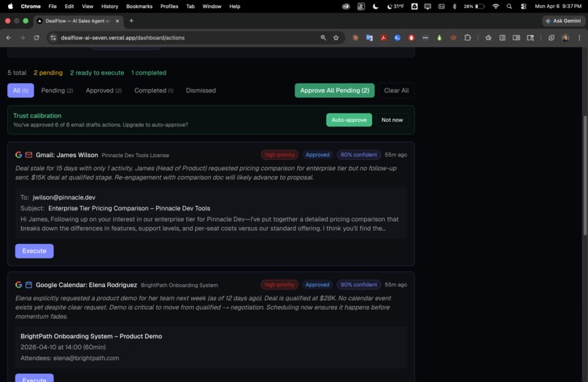Reload the DealFlow page
Viewport: 588px width, 382px height.
click(36, 37)
